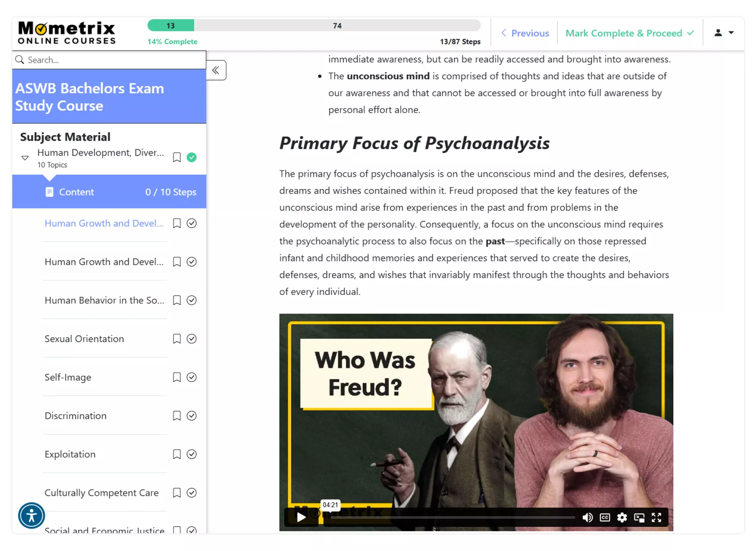Enter fullscreen video mode
The height and width of the screenshot is (551, 756).
coord(656,518)
